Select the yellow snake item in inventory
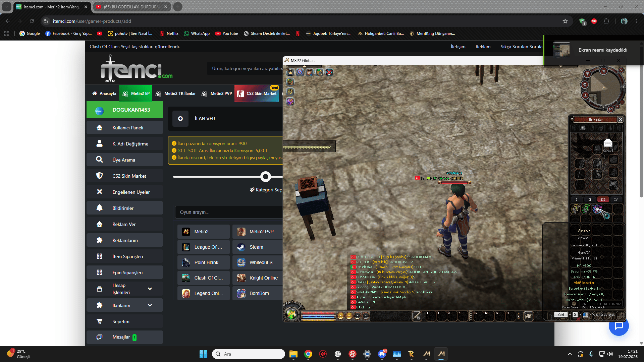644x362 pixels. [576, 209]
